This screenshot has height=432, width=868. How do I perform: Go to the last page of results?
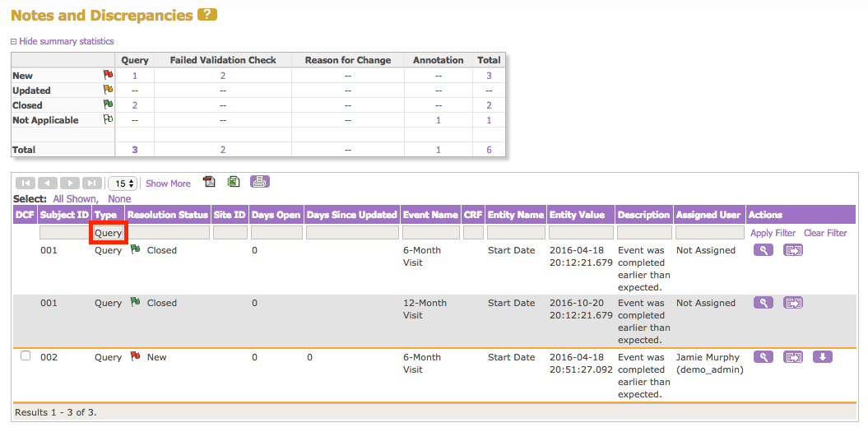click(92, 183)
